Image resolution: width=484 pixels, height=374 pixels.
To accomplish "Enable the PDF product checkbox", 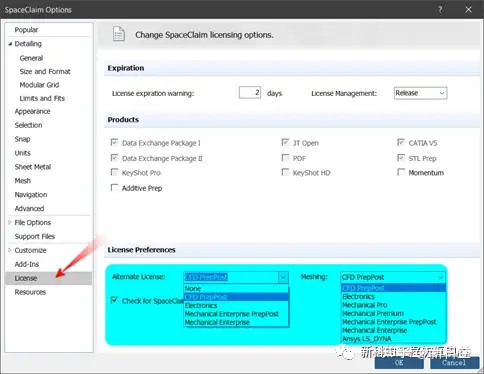I will tap(285, 158).
